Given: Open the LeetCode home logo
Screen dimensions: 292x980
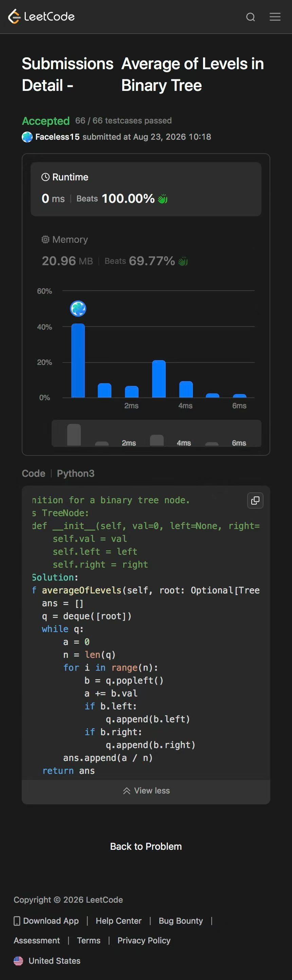Looking at the screenshot, I should coord(41,16).
